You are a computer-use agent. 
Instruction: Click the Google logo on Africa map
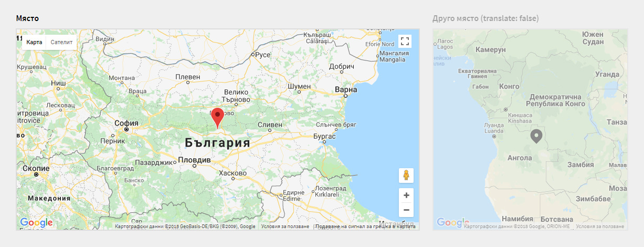(452, 223)
